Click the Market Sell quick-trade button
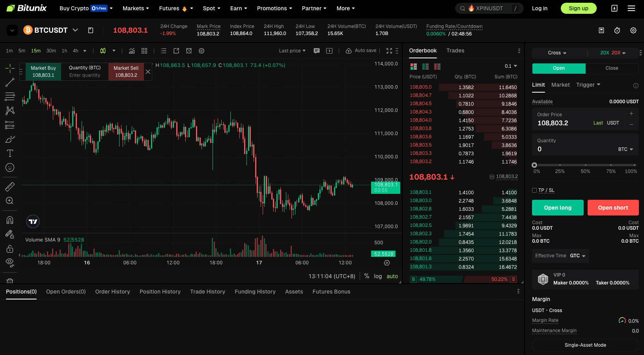644x355 pixels. 126,72
